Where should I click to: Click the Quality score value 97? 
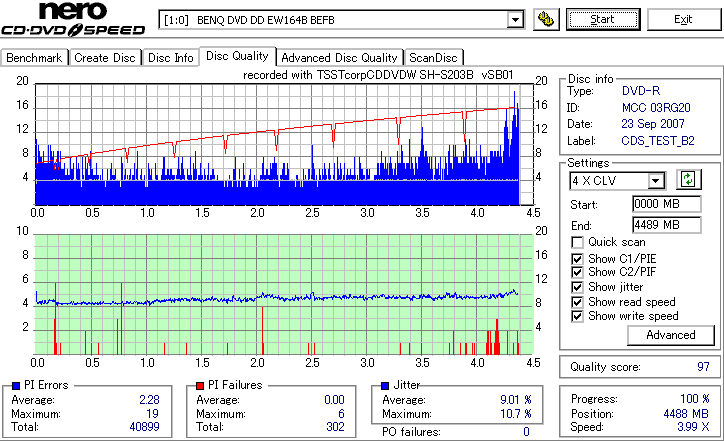(703, 367)
